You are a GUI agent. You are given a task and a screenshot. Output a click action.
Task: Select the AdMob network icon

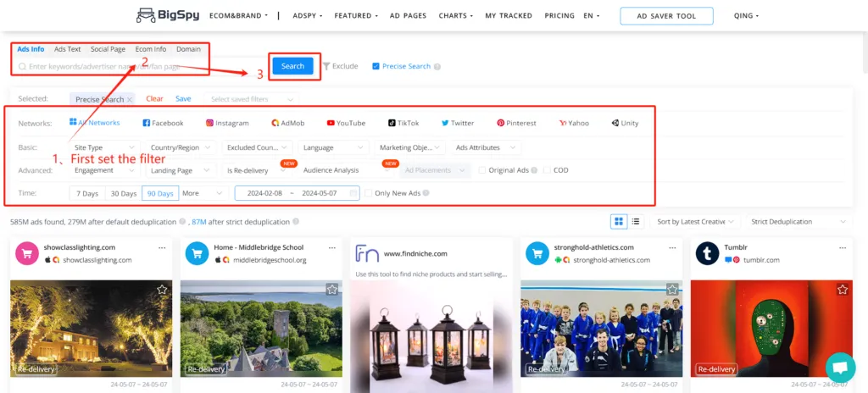275,123
